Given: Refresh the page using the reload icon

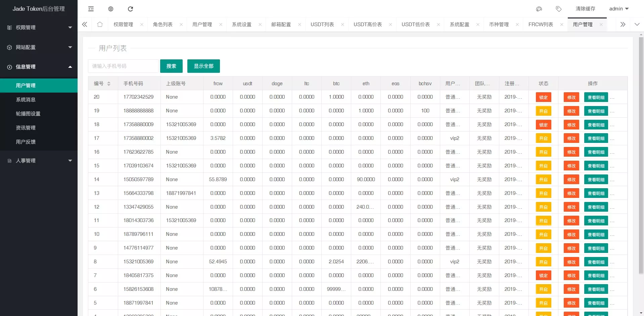Looking at the screenshot, I should (131, 9).
